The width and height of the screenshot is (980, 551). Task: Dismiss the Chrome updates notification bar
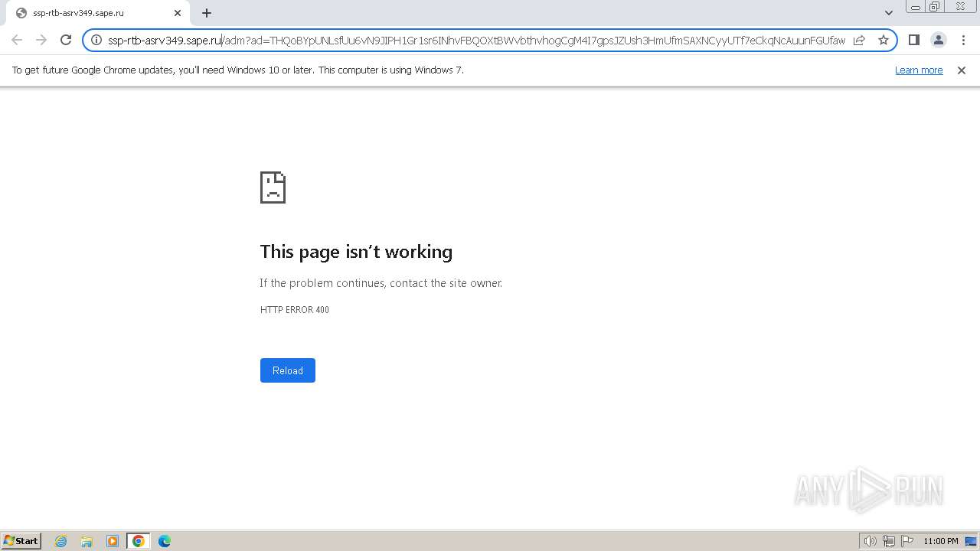961,70
